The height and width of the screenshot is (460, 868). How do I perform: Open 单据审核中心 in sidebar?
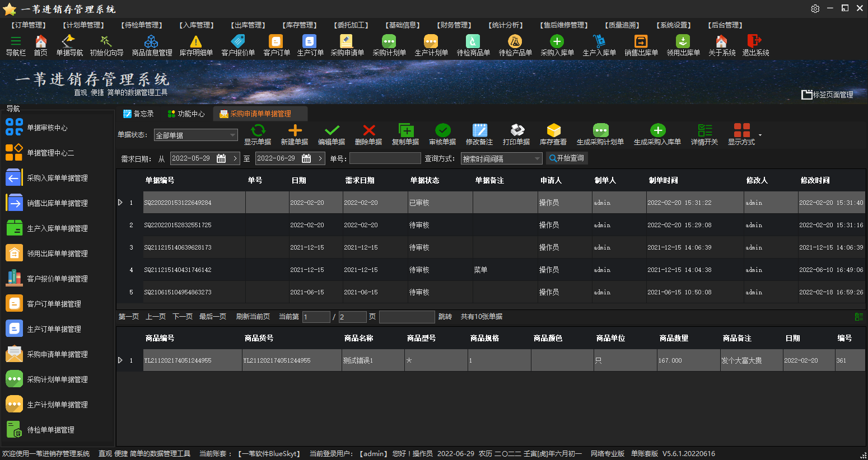[37, 128]
